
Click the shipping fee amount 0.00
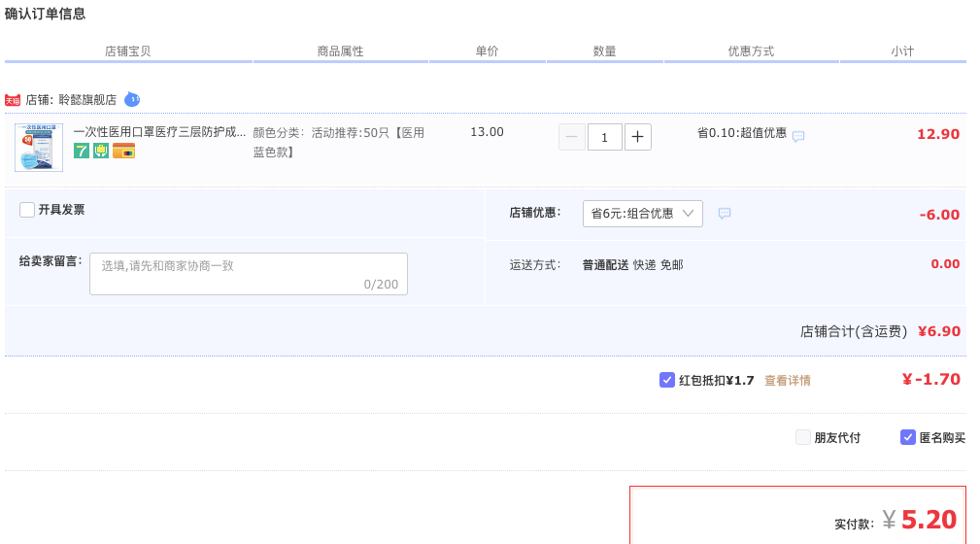pos(945,264)
